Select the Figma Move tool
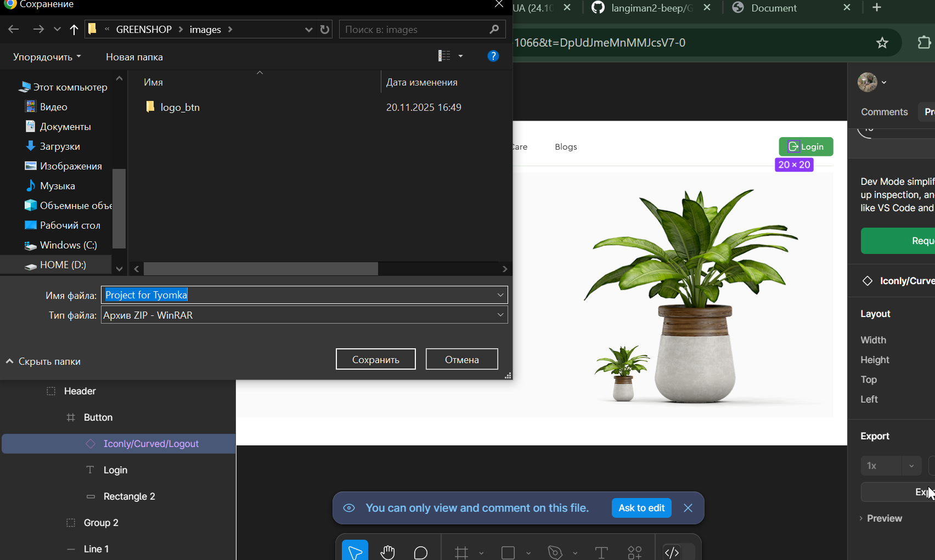Image resolution: width=935 pixels, height=560 pixels. point(355,552)
